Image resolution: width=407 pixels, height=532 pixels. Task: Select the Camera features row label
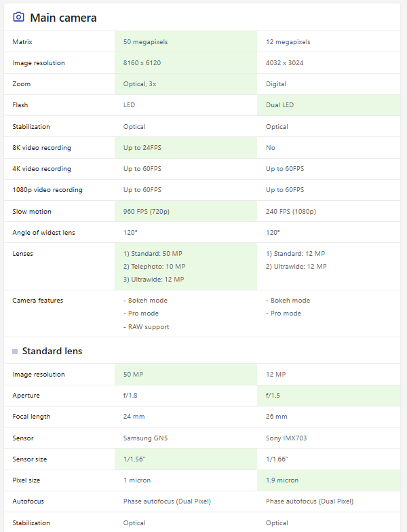(38, 300)
